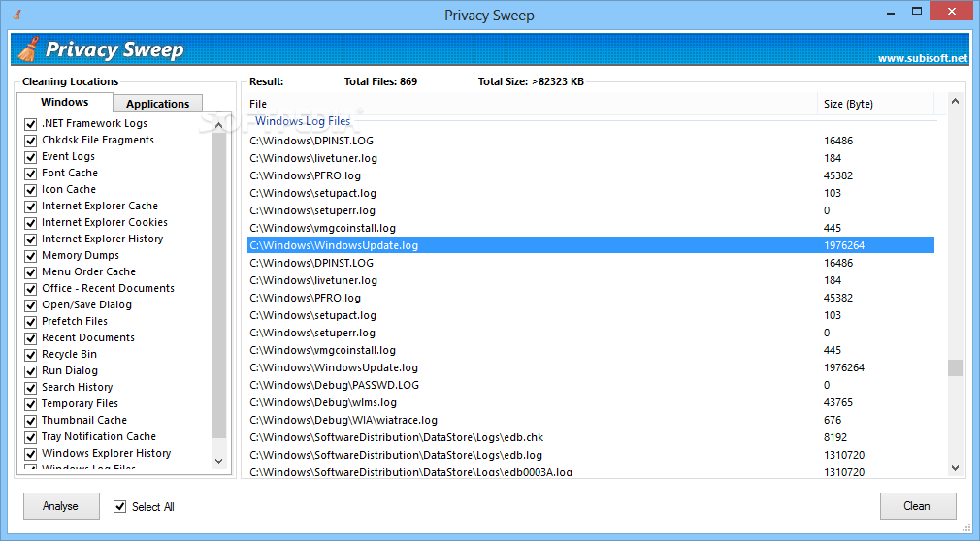The height and width of the screenshot is (541, 980).
Task: Disable Font Cache cleaning
Action: 31,173
